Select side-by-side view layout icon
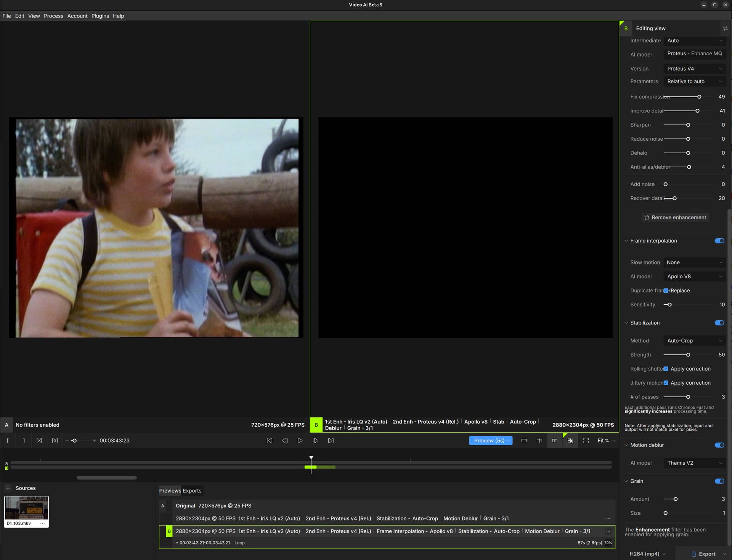732x560 pixels. coord(554,440)
